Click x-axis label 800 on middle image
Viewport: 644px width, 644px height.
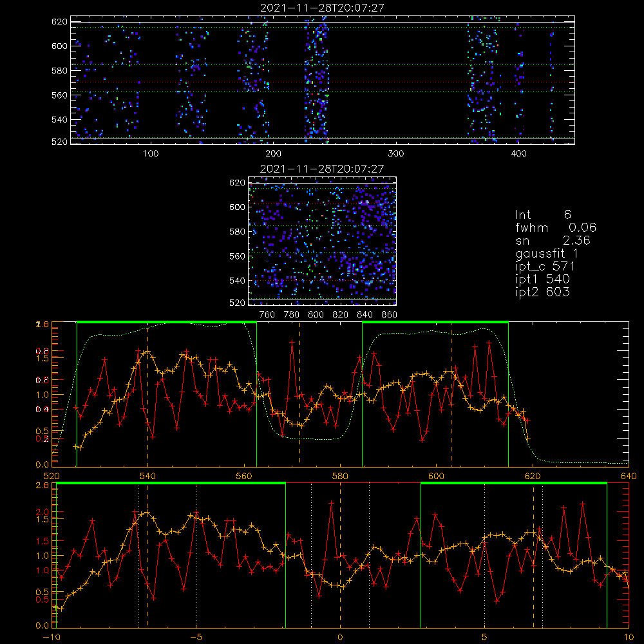point(316,315)
